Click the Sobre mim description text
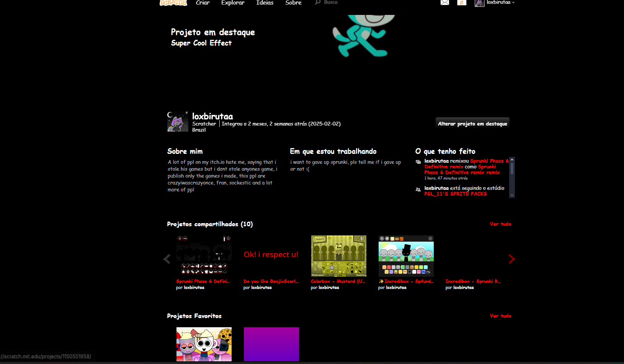624x364 pixels. tap(223, 176)
